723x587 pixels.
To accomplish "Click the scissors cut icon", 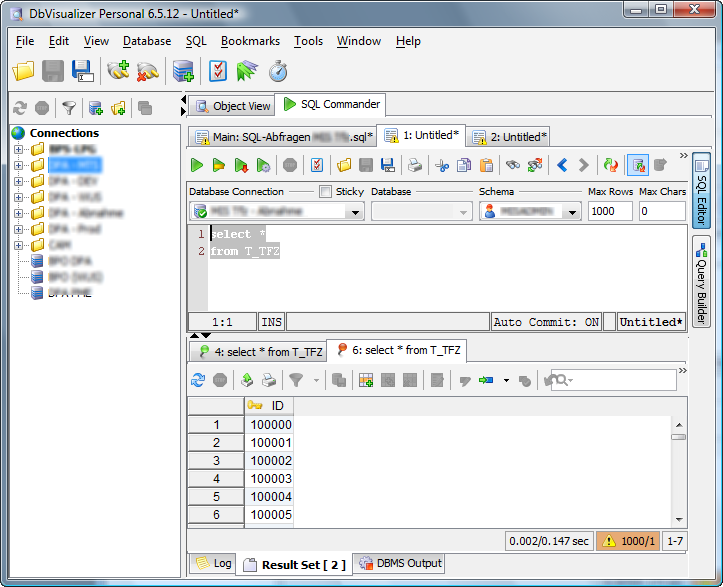I will click(442, 165).
